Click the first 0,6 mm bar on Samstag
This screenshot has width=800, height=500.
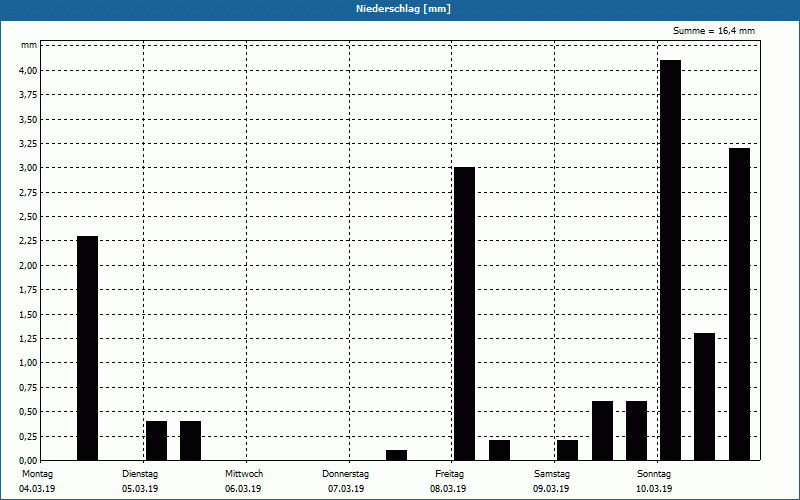pos(603,431)
